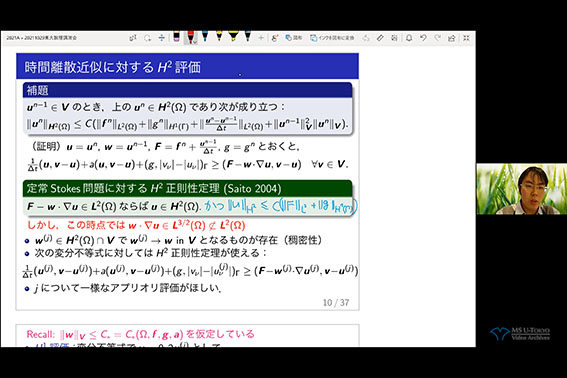Click the slide number 10 / 37

tap(336, 302)
